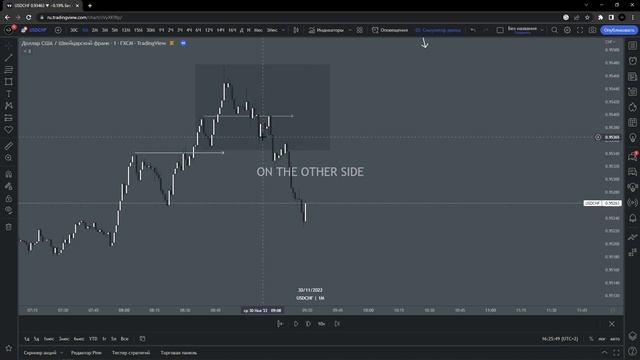This screenshot has height=360, width=640.
Task: Change the replay speed setting
Action: point(322,324)
